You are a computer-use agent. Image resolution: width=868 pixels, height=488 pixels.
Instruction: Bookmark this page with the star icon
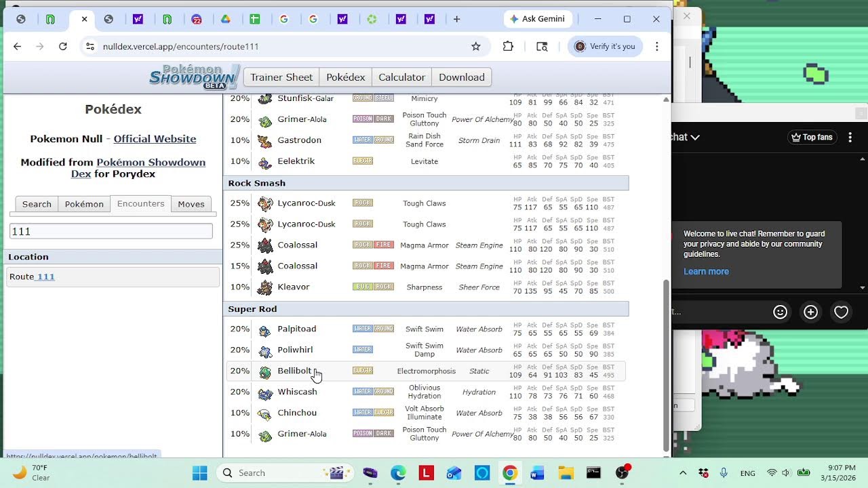click(476, 46)
